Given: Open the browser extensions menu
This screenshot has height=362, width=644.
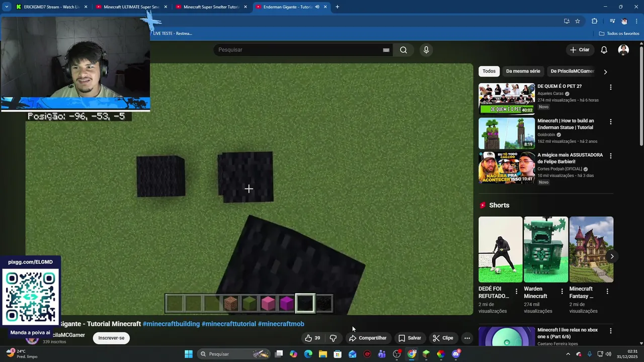Looking at the screenshot, I should tap(594, 21).
